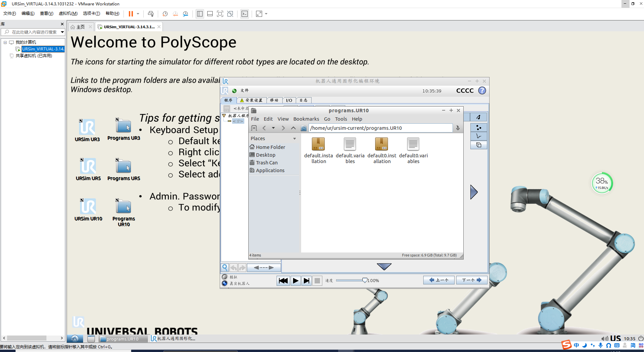Go back with the left chevron in file manager

tap(264, 128)
